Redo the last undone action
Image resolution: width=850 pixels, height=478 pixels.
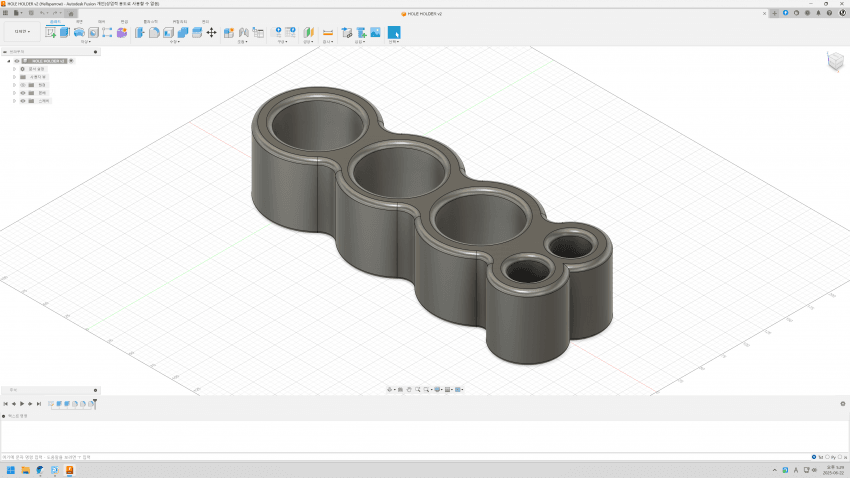(55, 13)
